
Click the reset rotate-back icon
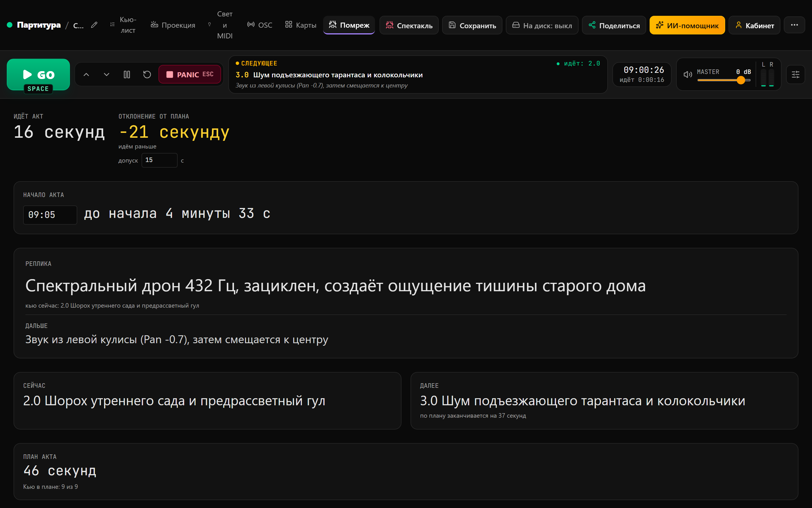coord(147,75)
